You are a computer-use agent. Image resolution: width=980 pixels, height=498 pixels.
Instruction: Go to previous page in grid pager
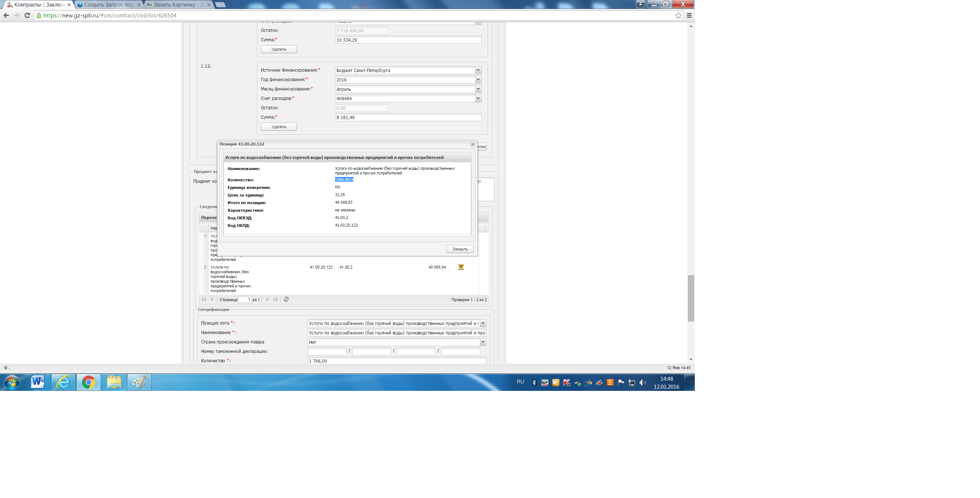[212, 299]
